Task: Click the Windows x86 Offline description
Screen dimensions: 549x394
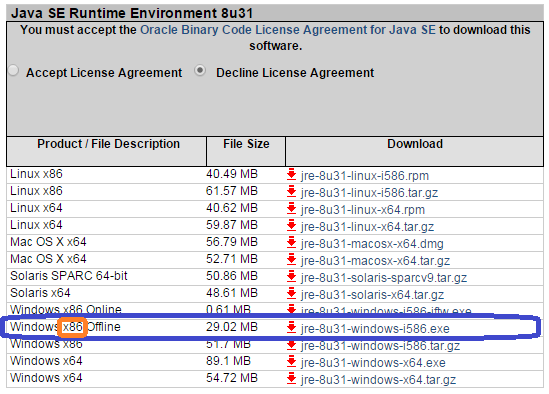Action: [x=65, y=327]
